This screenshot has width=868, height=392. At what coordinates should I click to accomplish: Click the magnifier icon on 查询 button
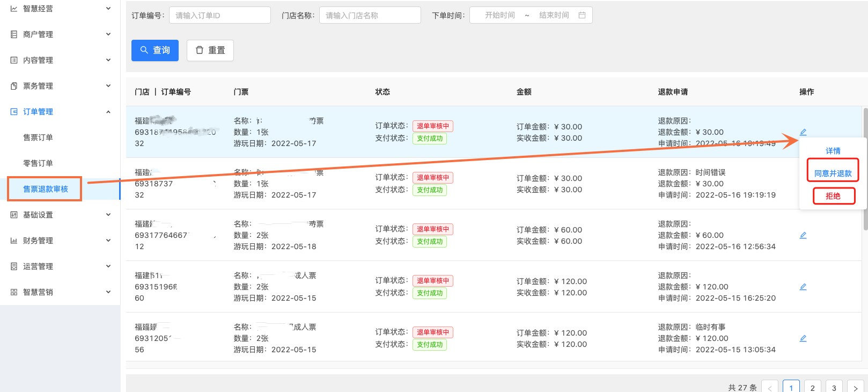(x=144, y=50)
